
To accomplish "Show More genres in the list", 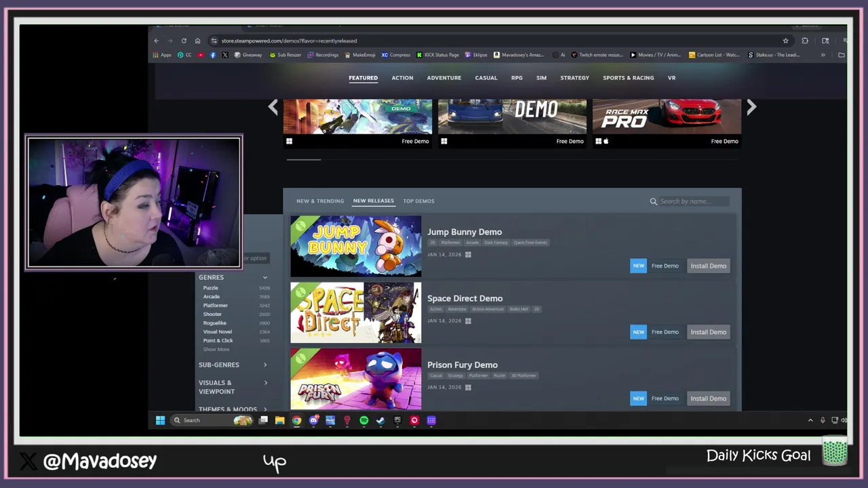I will pos(216,350).
